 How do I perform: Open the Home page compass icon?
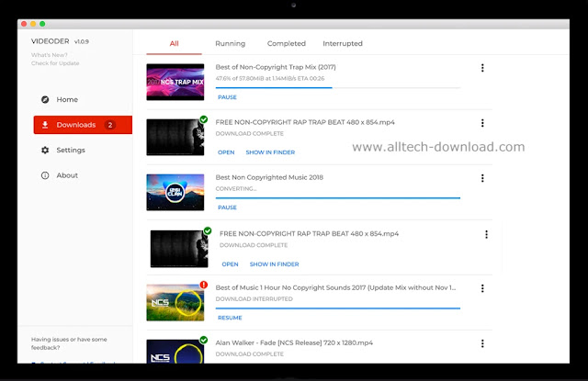click(x=45, y=100)
